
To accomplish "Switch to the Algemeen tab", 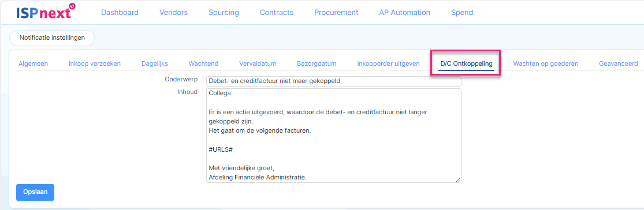I will (x=33, y=63).
